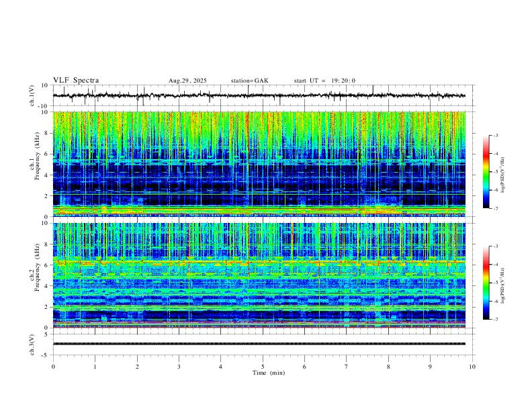Click the 'start UT = 19:20:0' text
Screen dimensions: 532x411
coord(324,81)
